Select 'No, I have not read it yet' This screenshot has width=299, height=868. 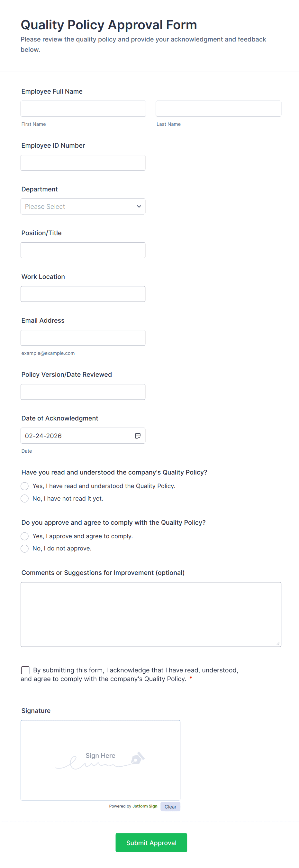pyautogui.click(x=24, y=498)
